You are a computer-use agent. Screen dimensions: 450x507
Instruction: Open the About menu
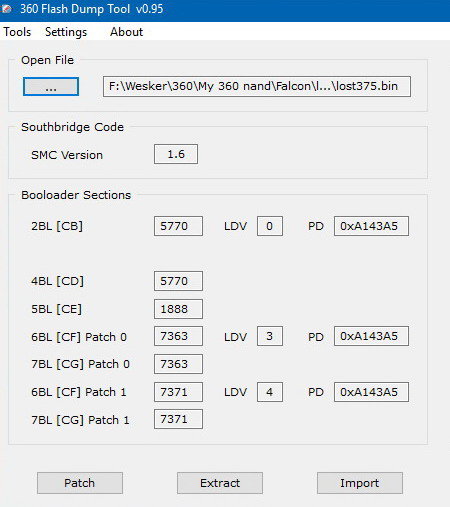click(x=126, y=32)
